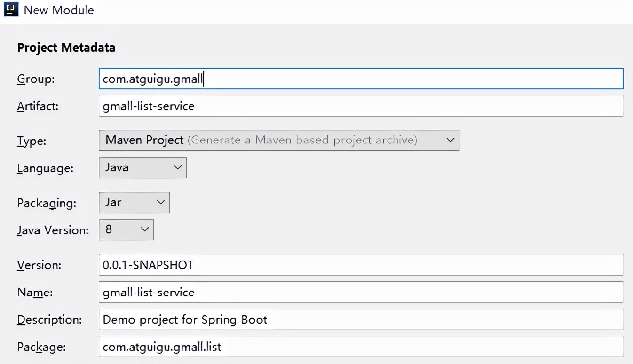Click the Version field with 0.0.1-SNAPSHOT
Image resolution: width=633 pixels, height=364 pixels.
coord(361,265)
